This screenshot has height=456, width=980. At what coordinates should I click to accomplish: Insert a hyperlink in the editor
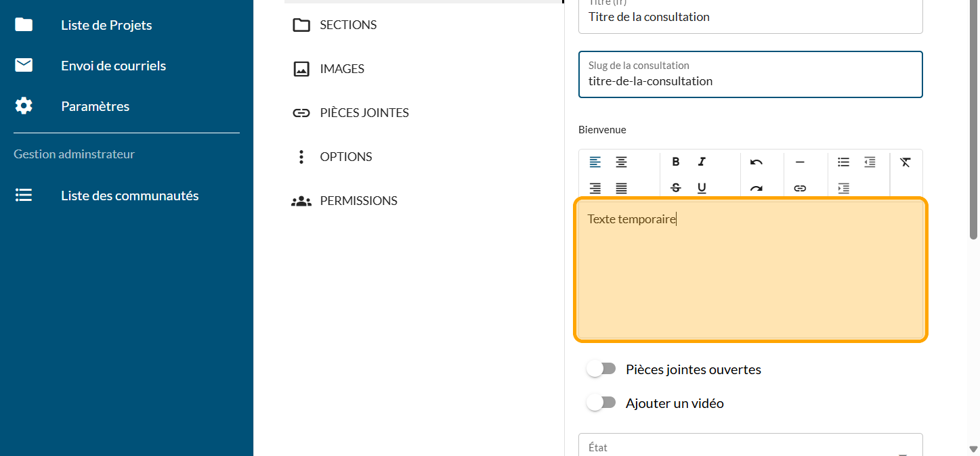pyautogui.click(x=800, y=188)
